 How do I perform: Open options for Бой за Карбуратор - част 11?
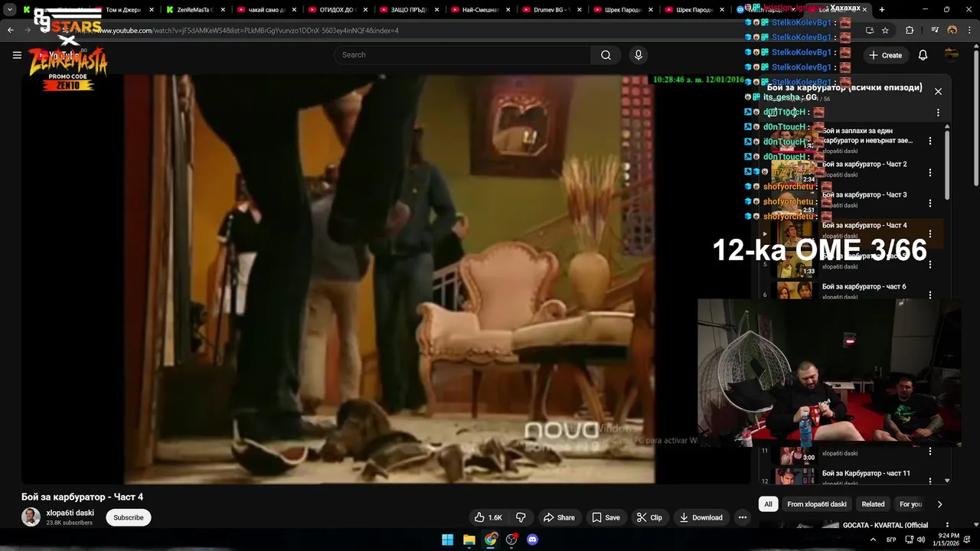coord(930,481)
